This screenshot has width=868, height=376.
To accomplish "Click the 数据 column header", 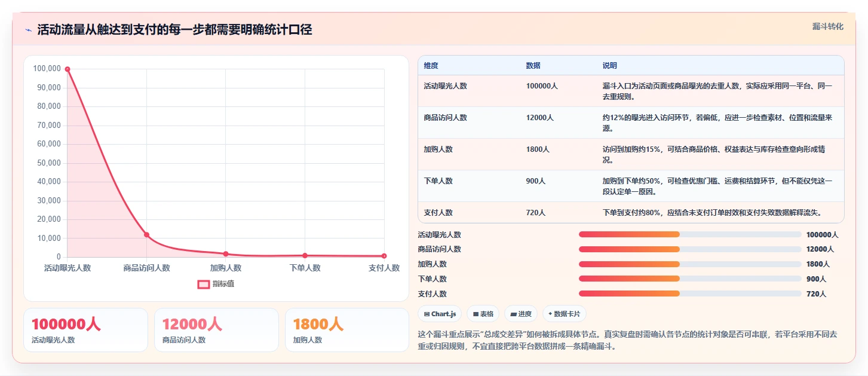I will (533, 66).
